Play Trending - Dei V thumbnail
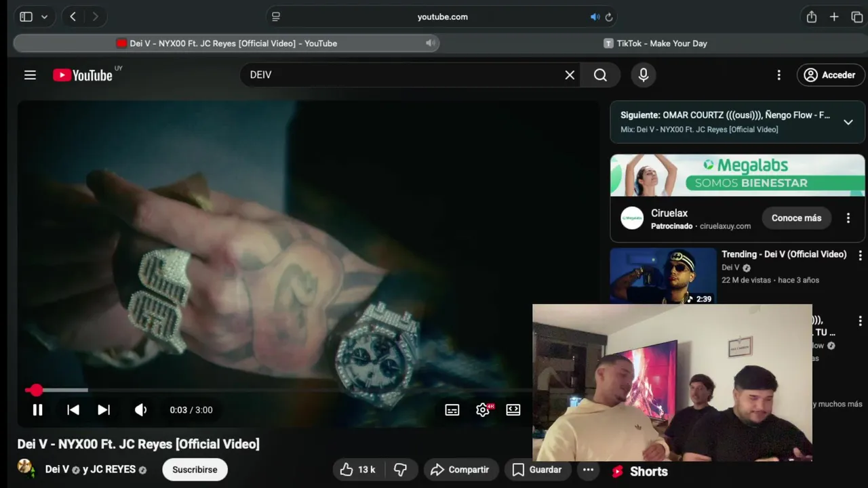 coord(663,275)
